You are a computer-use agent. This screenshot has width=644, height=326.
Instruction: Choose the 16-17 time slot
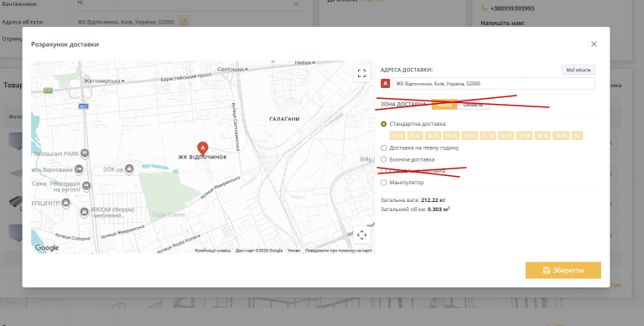506,136
